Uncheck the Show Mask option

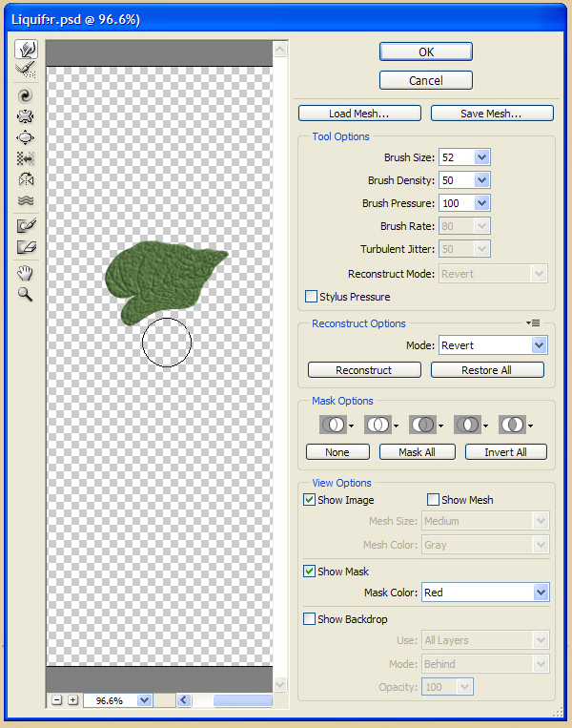(310, 572)
